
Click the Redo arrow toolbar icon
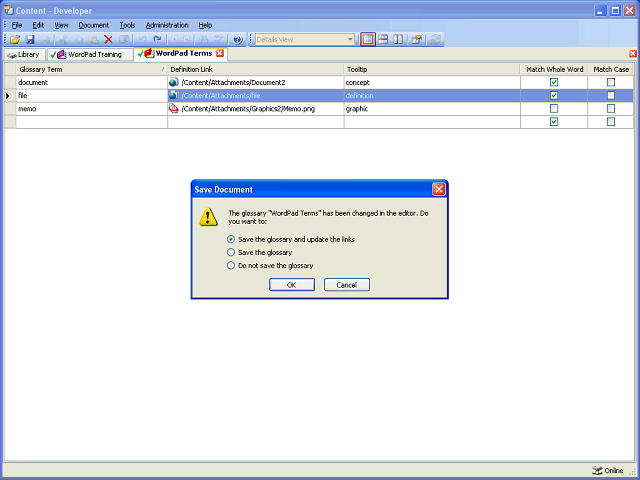coord(157,40)
